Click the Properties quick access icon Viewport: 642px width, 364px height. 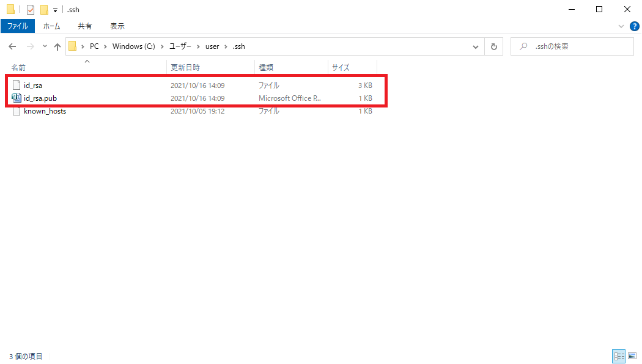pyautogui.click(x=31, y=10)
